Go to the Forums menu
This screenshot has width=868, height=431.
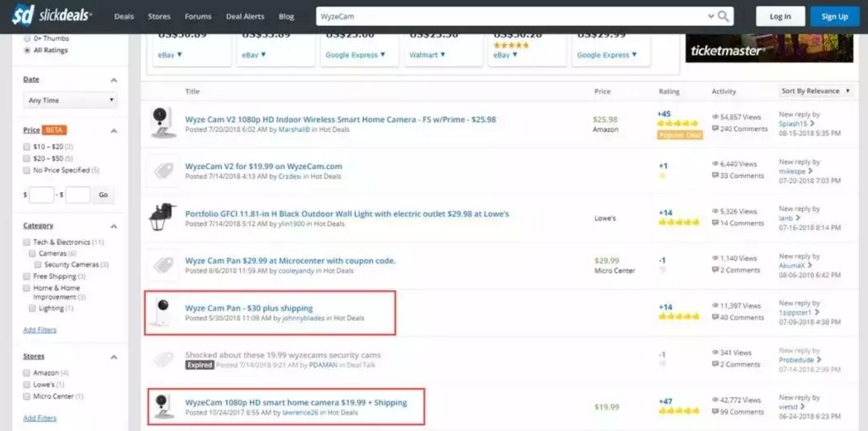198,16
